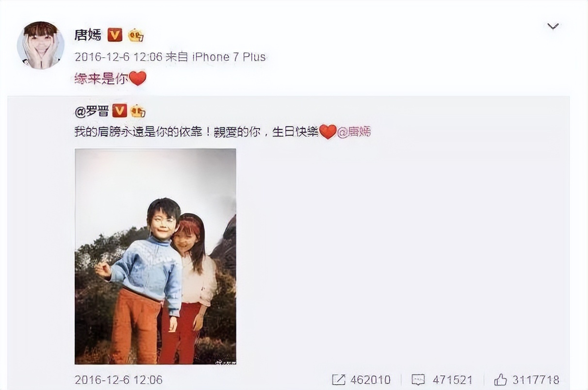This screenshot has height=390, width=588.
Task: Toggle the thumbs-up like icon
Action: [500, 379]
